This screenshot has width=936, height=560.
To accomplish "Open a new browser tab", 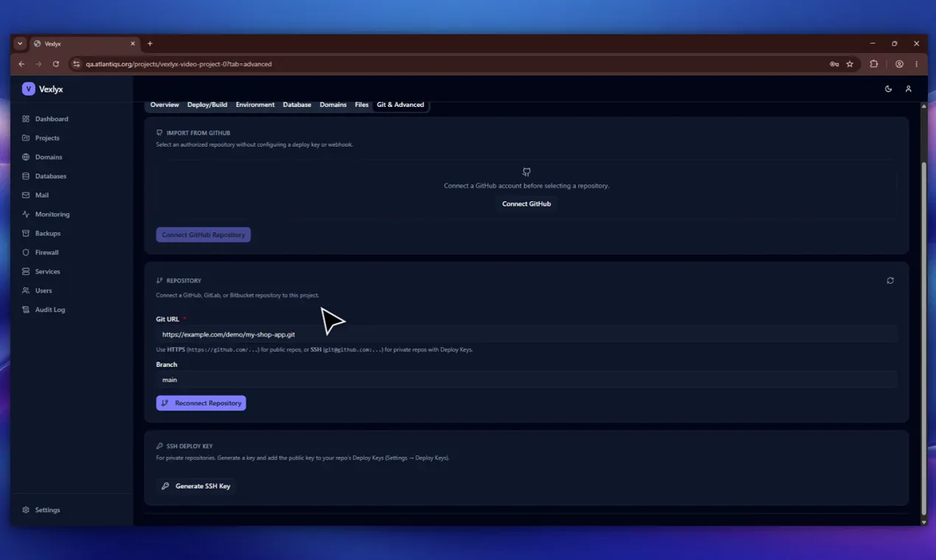I will pos(150,43).
